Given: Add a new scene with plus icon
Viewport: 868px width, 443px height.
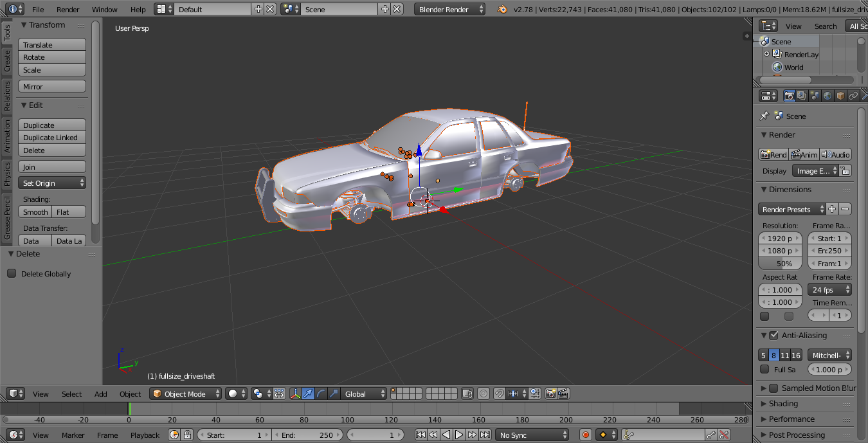Looking at the screenshot, I should point(384,9).
